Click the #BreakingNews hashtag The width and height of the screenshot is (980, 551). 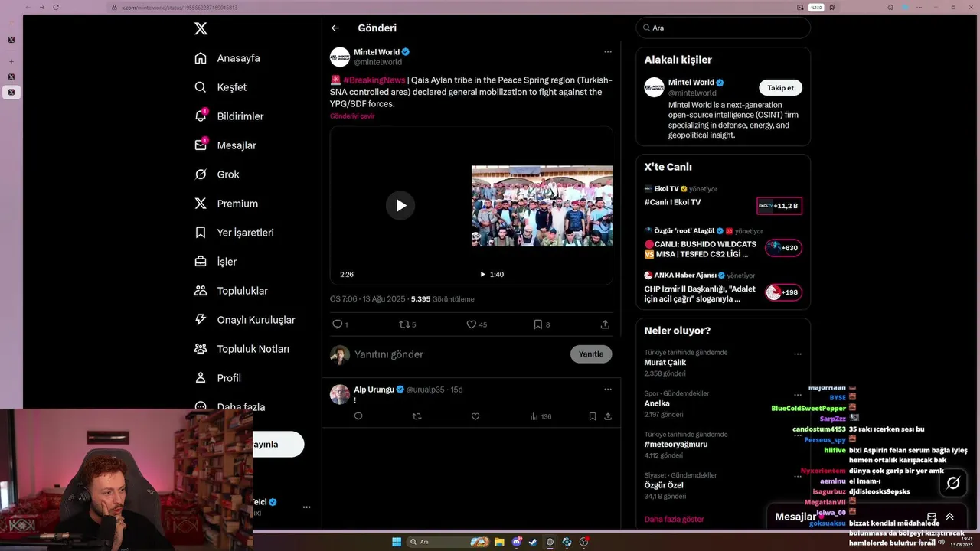pos(374,80)
